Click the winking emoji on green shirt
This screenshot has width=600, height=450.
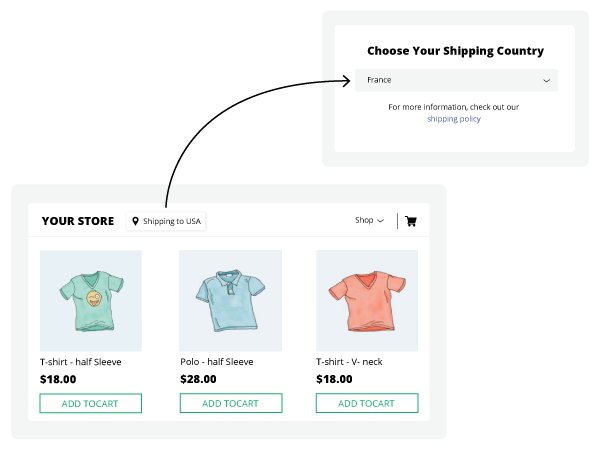click(94, 298)
